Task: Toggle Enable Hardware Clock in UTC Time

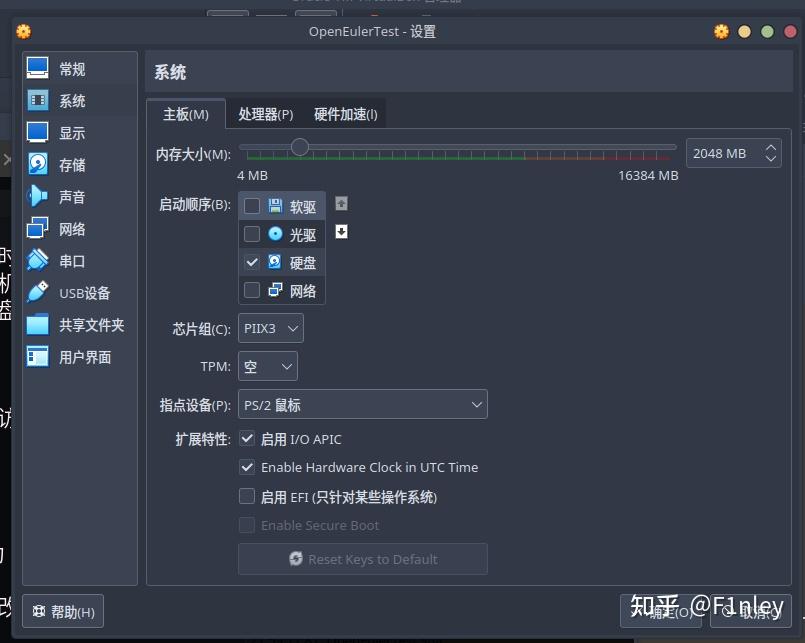Action: click(247, 467)
